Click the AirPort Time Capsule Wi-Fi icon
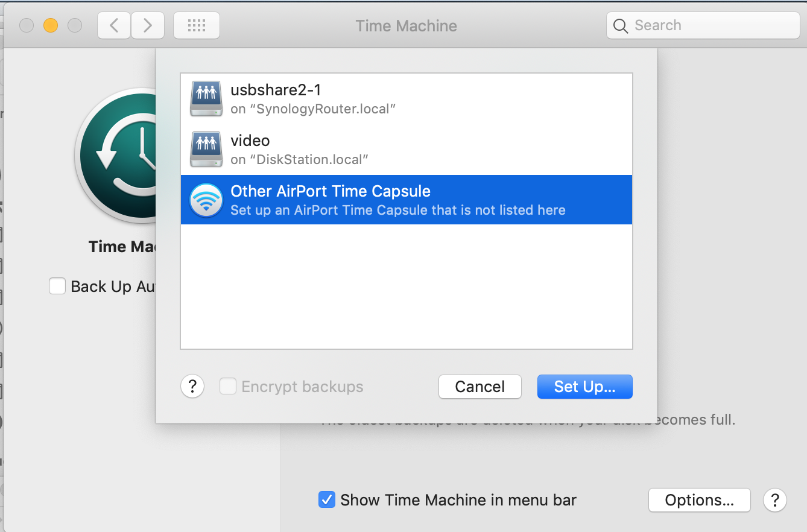Viewport: 807px width, 532px height. click(206, 200)
